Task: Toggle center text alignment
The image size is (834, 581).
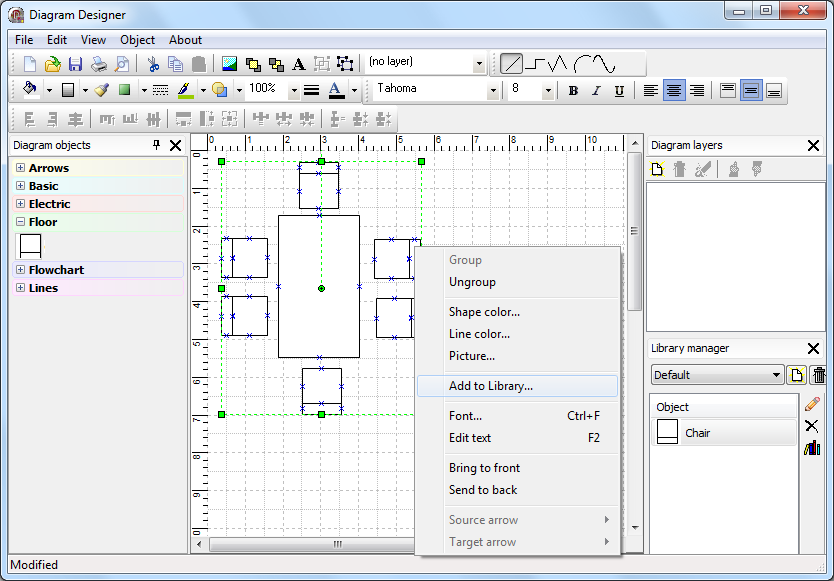Action: coord(675,90)
